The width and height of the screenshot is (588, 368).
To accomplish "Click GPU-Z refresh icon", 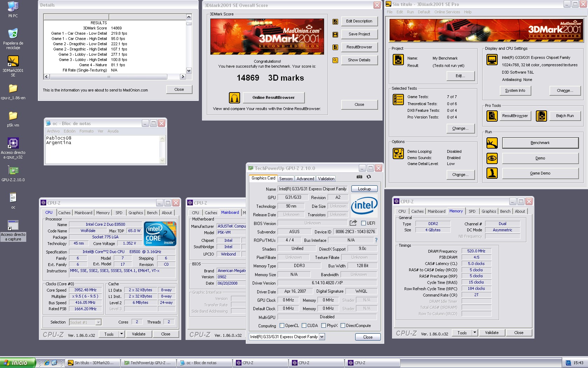I will (x=369, y=177).
